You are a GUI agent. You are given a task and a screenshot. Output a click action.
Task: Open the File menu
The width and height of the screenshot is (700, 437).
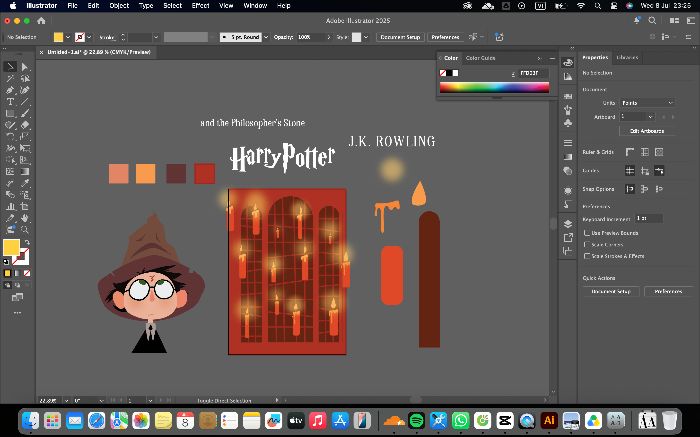(72, 6)
